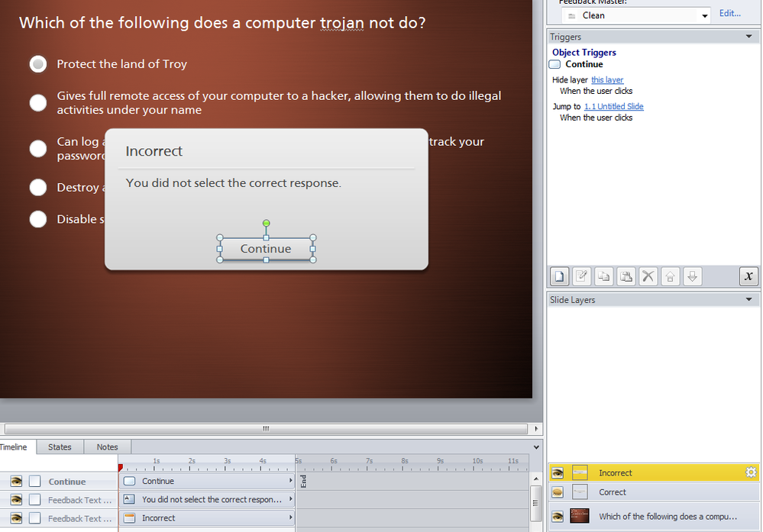Image resolution: width=763 pixels, height=532 pixels.
Task: Click the Correct layer thumbnail
Action: coord(580,492)
